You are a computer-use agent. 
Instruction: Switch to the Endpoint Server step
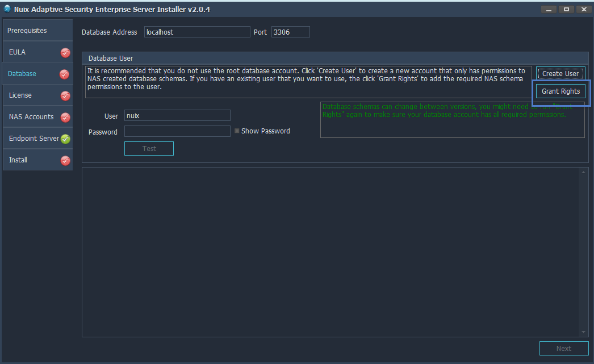pos(37,138)
